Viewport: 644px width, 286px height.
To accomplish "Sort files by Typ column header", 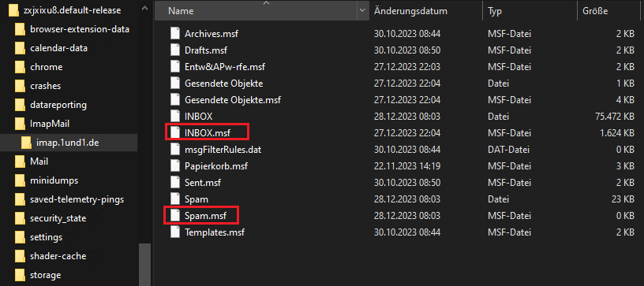I will coord(495,11).
